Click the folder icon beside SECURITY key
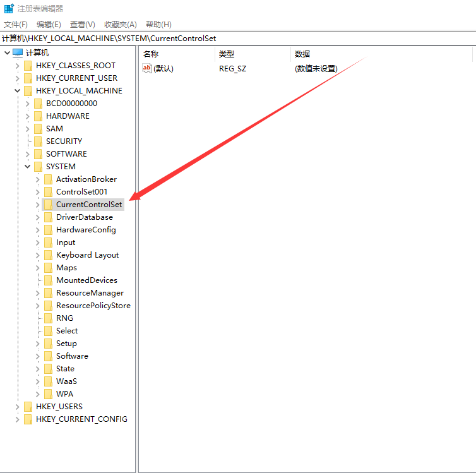This screenshot has height=473, width=476. pyautogui.click(x=39, y=141)
